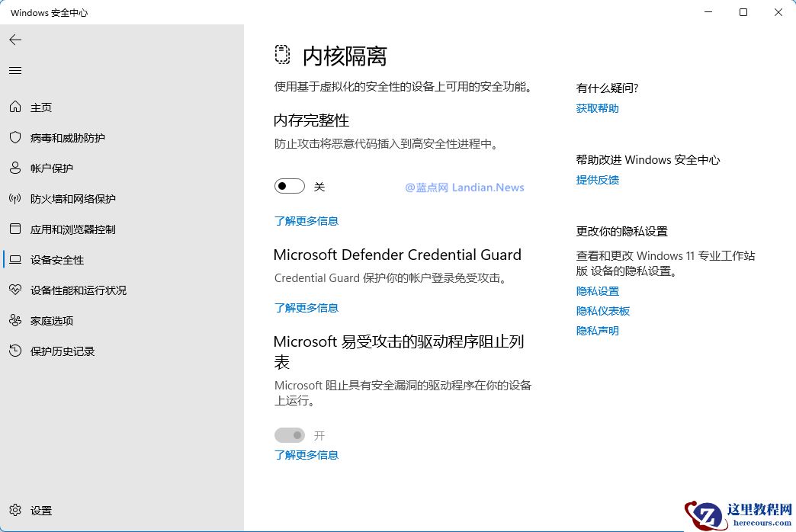796x532 pixels.
Task: Go to the 主页 home icon
Action: [16, 107]
